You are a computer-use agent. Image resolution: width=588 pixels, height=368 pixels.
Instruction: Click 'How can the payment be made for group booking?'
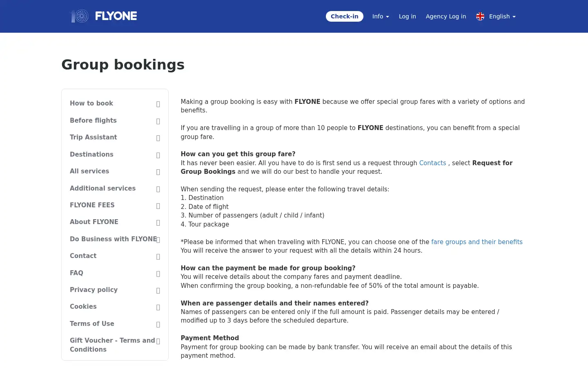pos(268,268)
